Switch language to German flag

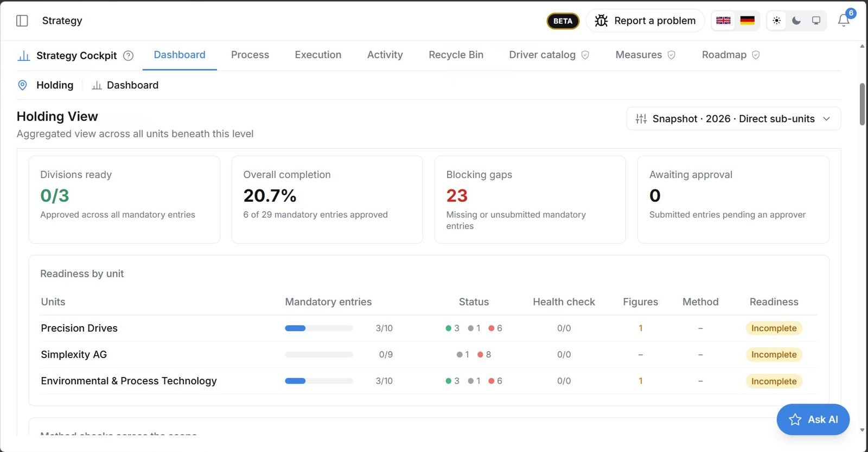pos(748,21)
